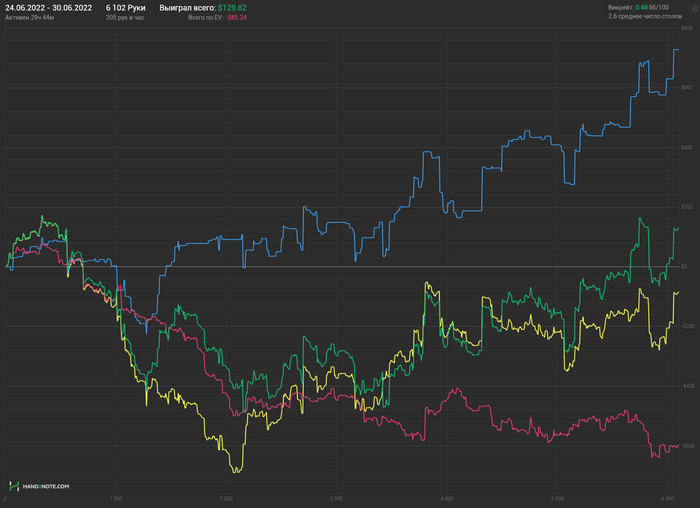
Task: Click the $0 baseline axis label
Action: point(684,266)
